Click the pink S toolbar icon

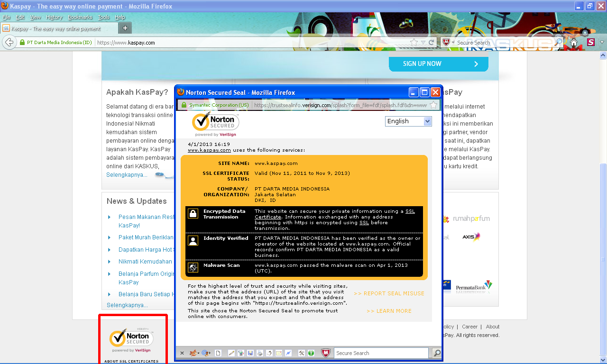point(591,42)
